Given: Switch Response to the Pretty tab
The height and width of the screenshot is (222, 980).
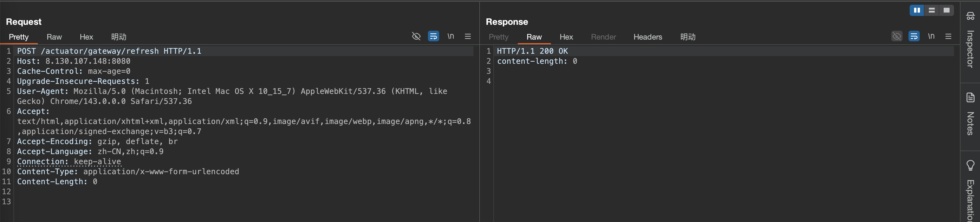Looking at the screenshot, I should [x=498, y=37].
